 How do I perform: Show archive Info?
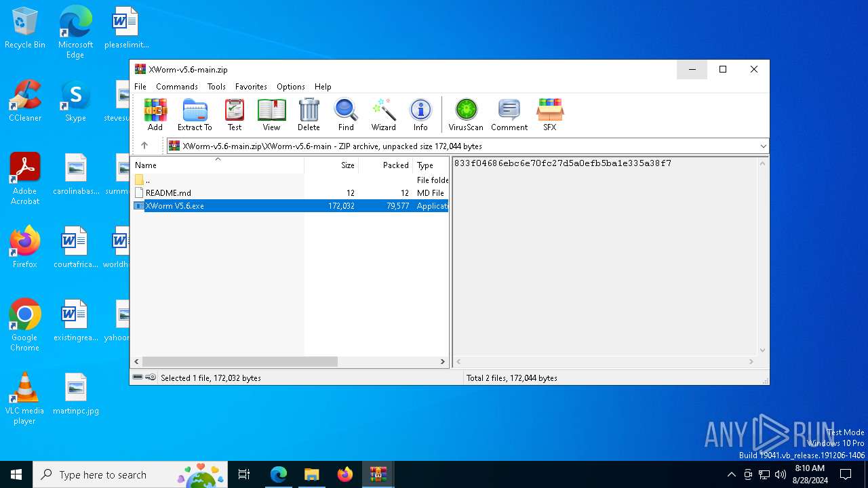[x=420, y=115]
